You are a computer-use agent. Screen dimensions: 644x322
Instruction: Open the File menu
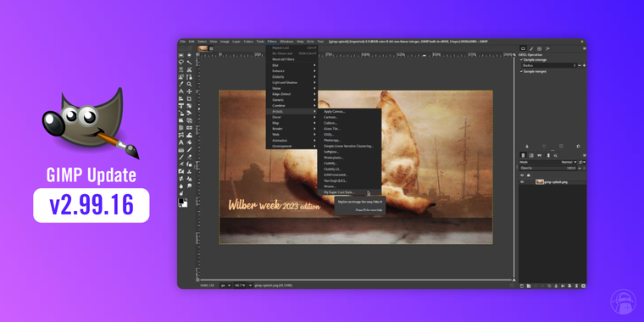(183, 42)
